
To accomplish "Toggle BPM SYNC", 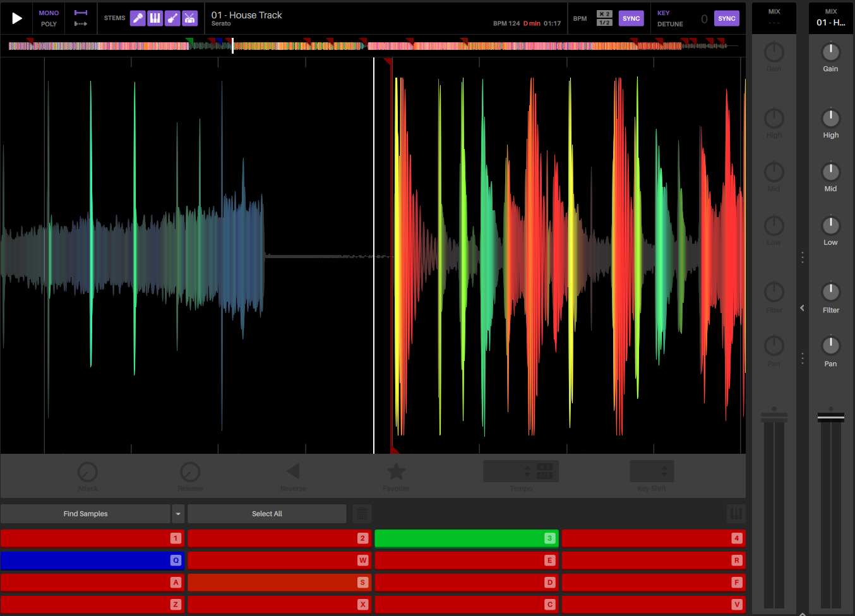I will tap(631, 18).
